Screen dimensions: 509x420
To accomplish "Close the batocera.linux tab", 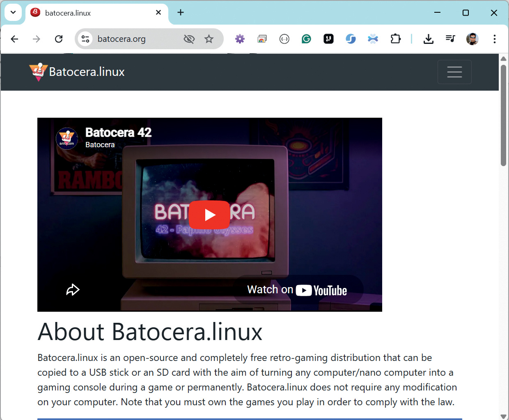I will coord(158,13).
